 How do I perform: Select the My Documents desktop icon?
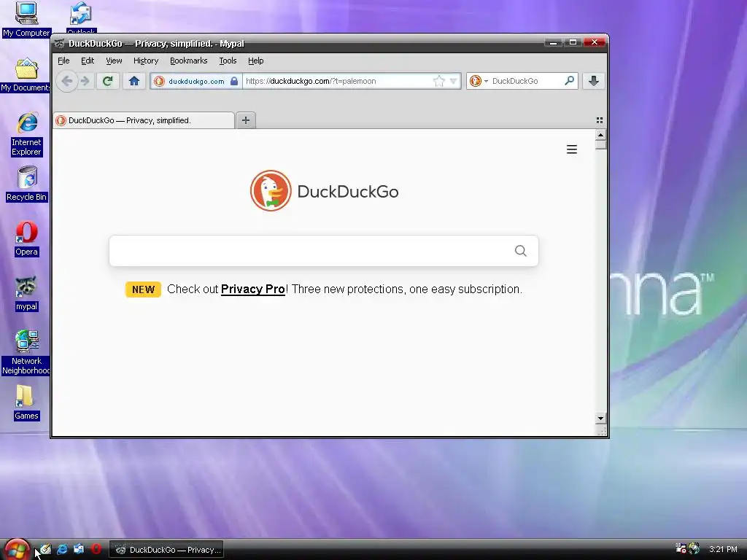(x=26, y=75)
